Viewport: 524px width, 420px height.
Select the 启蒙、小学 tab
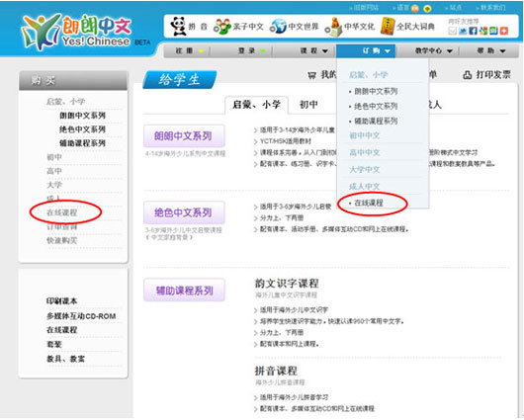tap(256, 105)
